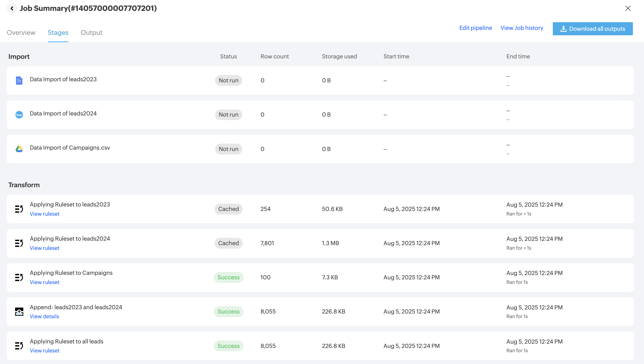The image size is (644, 364).
Task: Select the Stages tab
Action: pos(58,33)
